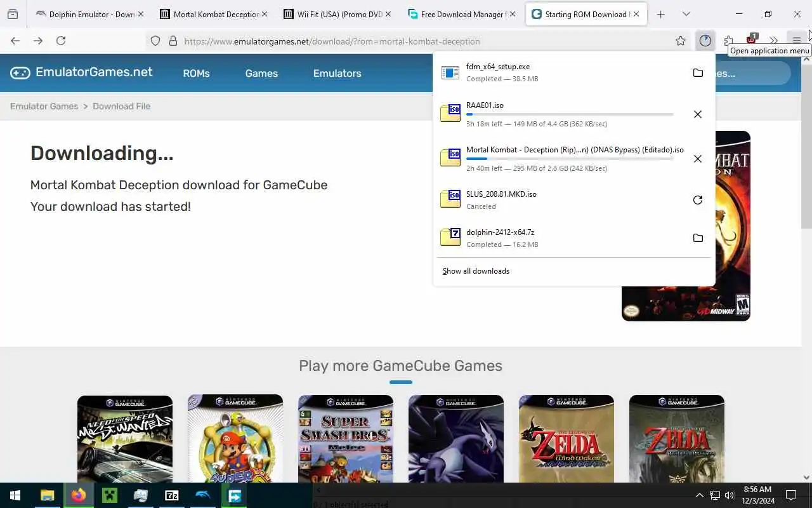812x508 pixels.
Task: Show more tools overflow chevron
Action: [774, 41]
